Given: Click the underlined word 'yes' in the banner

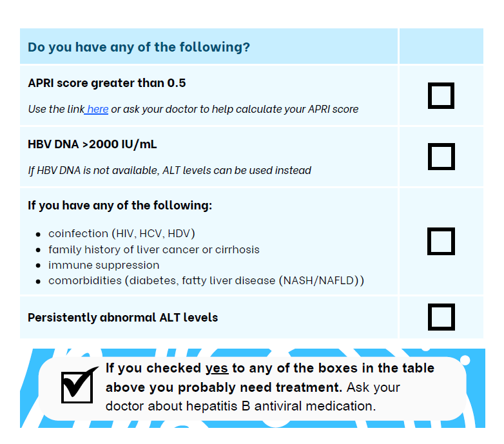Looking at the screenshot, I should (217, 369).
